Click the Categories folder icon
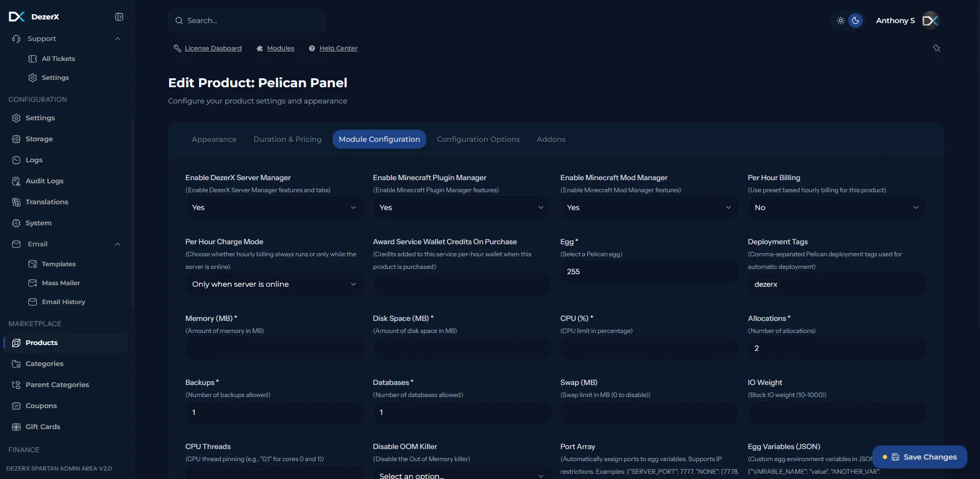The width and height of the screenshot is (980, 479). [16, 364]
